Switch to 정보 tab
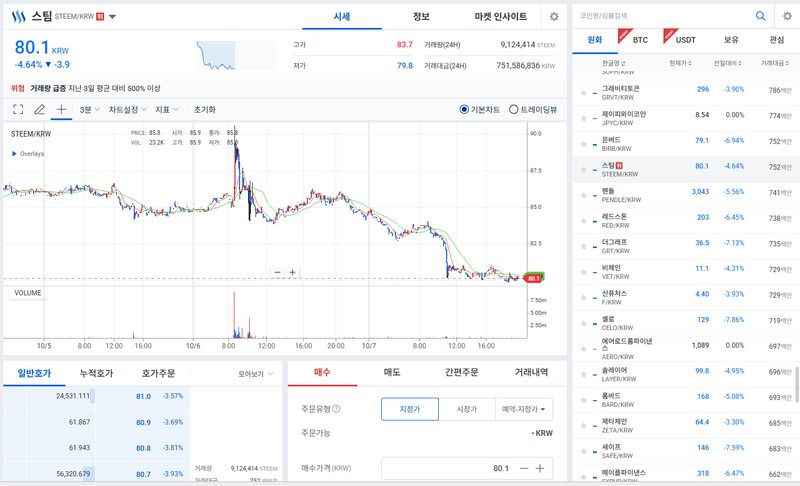The image size is (800, 486). coord(421,17)
